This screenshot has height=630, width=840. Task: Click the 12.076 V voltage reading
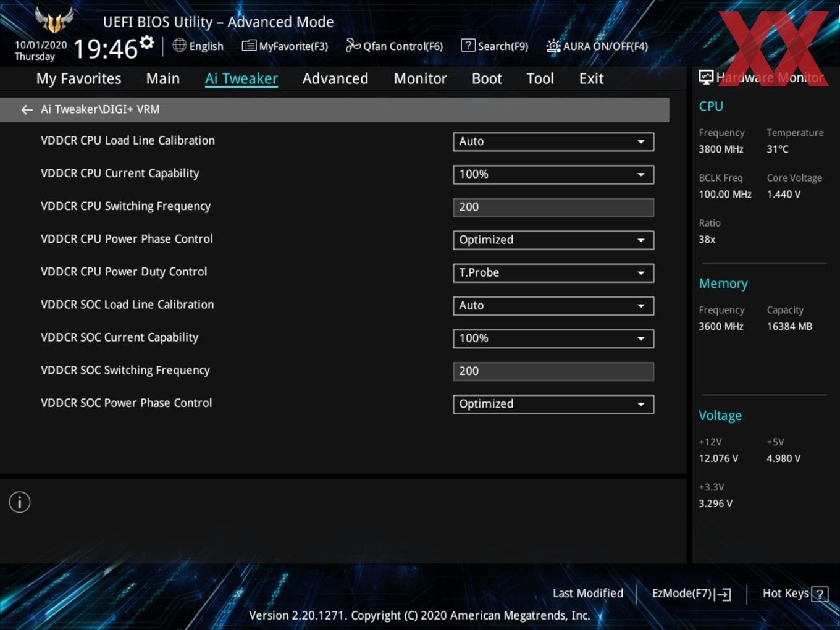point(718,458)
